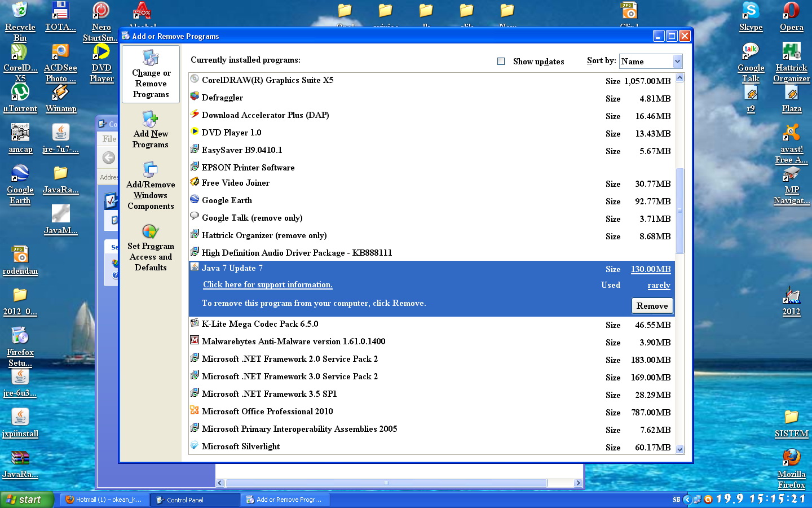The width and height of the screenshot is (812, 508).
Task: Remove Java 7 Update 7
Action: [652, 305]
